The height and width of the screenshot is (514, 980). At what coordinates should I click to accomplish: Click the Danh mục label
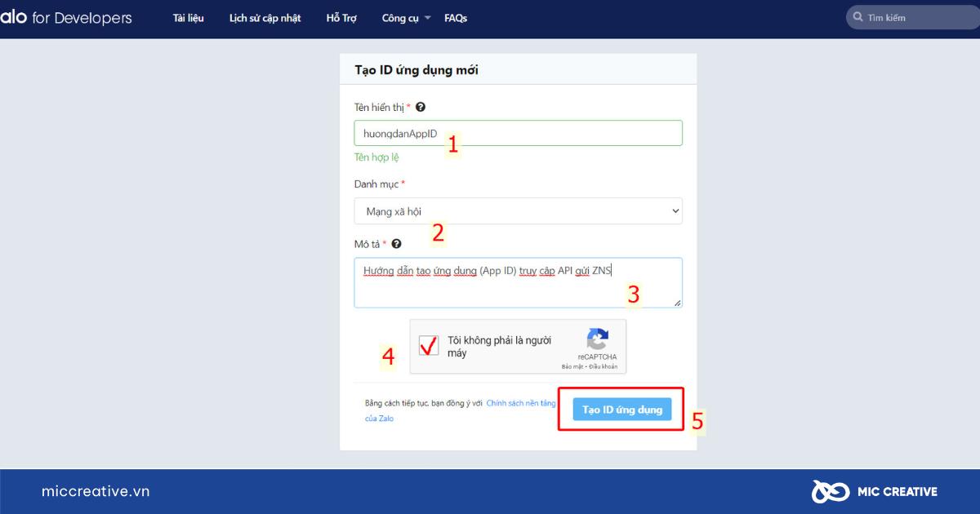tap(376, 184)
